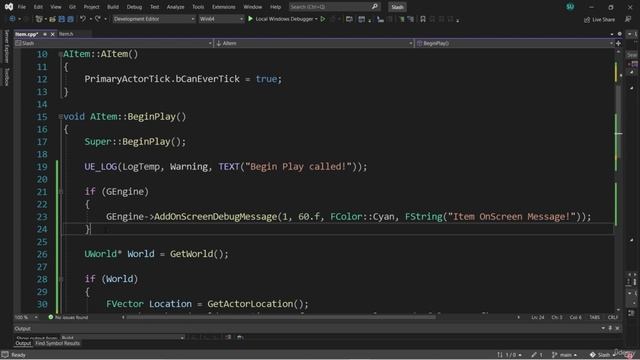Click the Undo arrow icon
This screenshot has height=360, width=640.
pyautogui.click(x=83, y=19)
